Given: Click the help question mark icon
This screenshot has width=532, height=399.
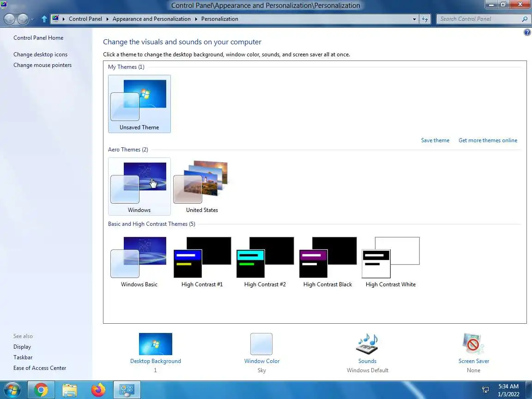Looking at the screenshot, I should coord(527,32).
